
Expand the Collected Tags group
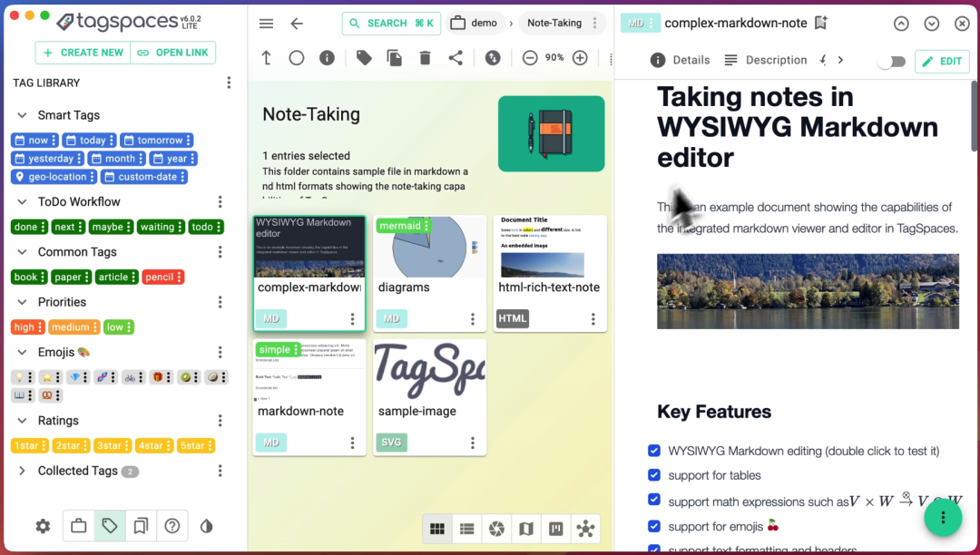pyautogui.click(x=22, y=471)
